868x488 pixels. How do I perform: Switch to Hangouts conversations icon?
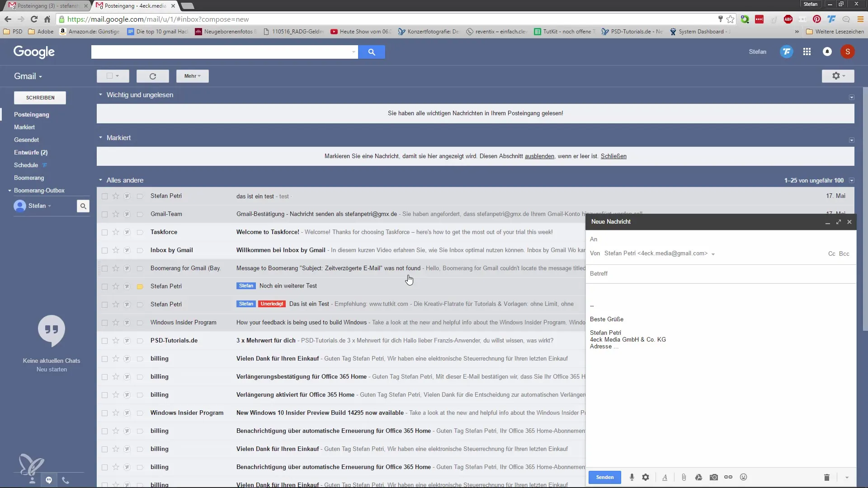pos(49,480)
